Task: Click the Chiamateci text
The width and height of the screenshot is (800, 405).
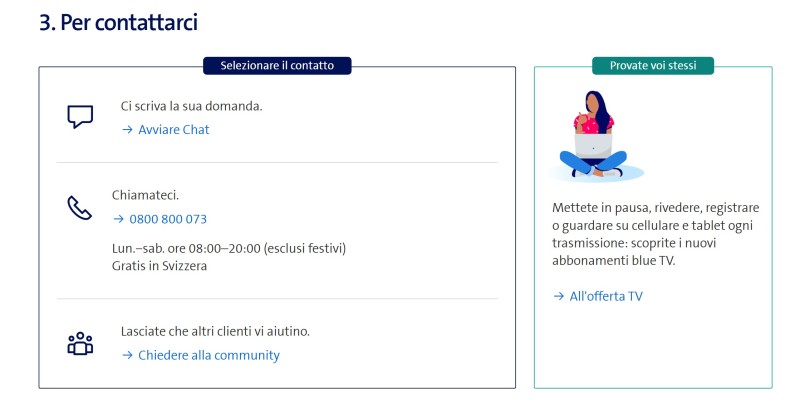Action: pos(145,194)
